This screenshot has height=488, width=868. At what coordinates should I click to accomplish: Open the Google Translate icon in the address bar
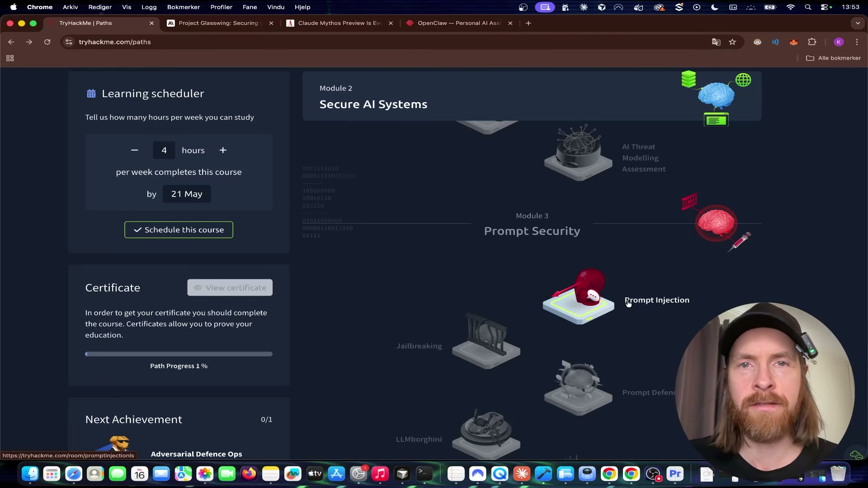pos(716,42)
